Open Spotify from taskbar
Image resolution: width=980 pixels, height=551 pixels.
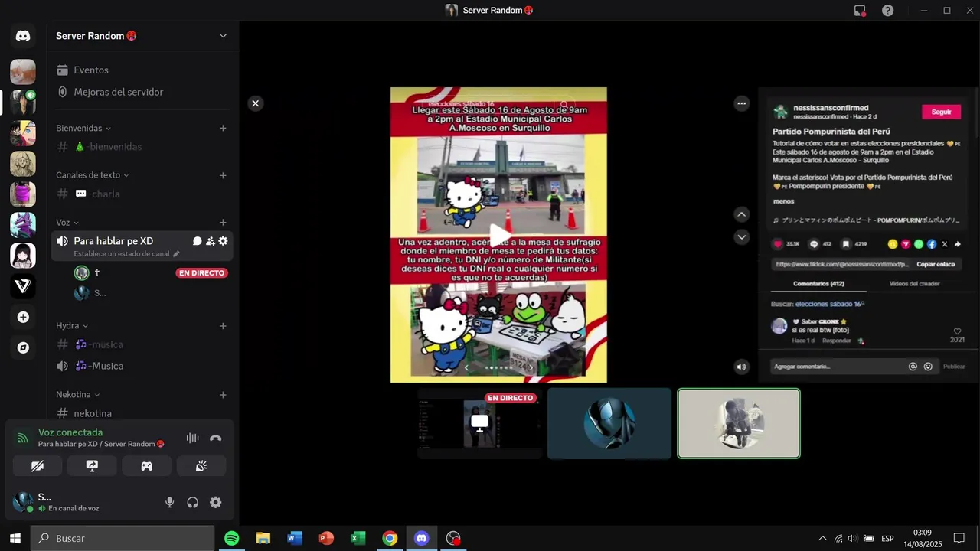(x=231, y=538)
